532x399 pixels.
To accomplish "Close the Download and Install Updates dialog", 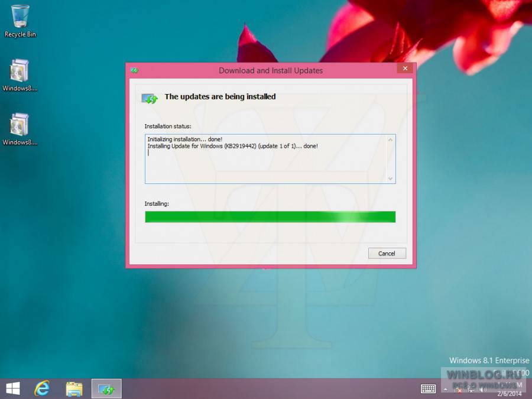I will click(x=405, y=68).
